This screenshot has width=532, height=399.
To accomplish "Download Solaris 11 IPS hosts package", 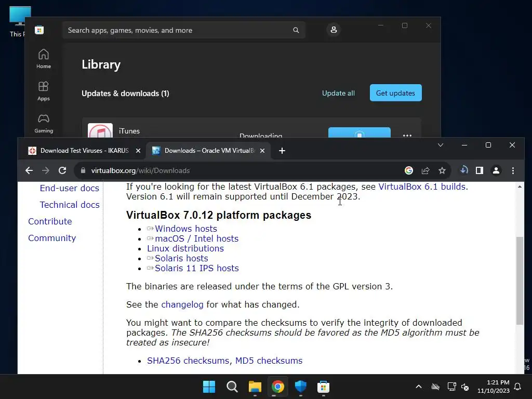I will click(x=196, y=268).
